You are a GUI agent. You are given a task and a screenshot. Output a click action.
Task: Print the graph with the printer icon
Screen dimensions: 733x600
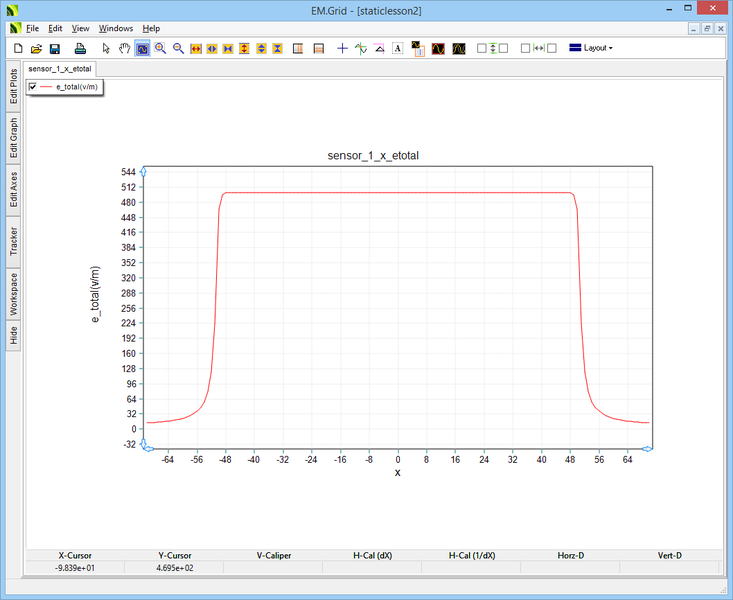[x=79, y=48]
